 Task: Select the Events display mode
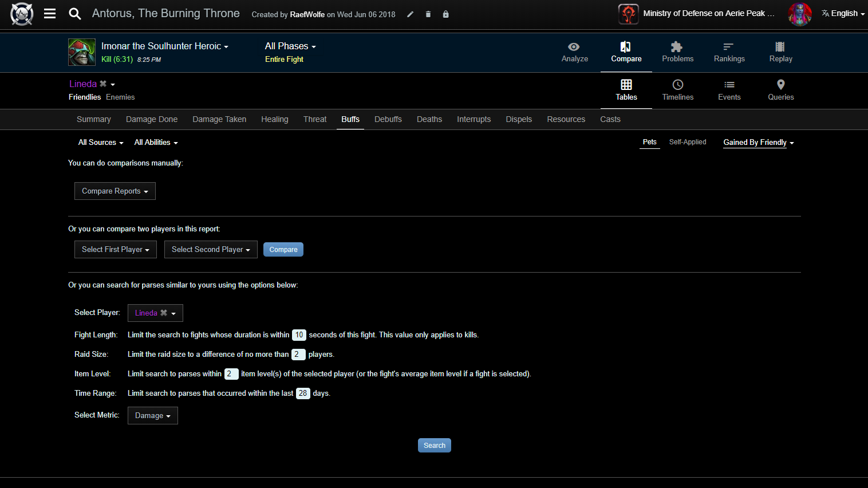[729, 90]
